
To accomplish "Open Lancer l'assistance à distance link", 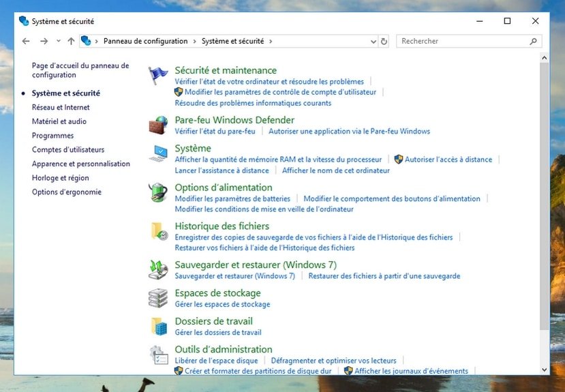I will 222,170.
